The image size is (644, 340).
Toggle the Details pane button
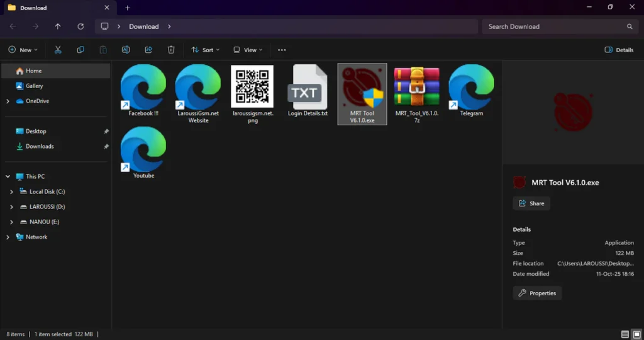click(619, 50)
